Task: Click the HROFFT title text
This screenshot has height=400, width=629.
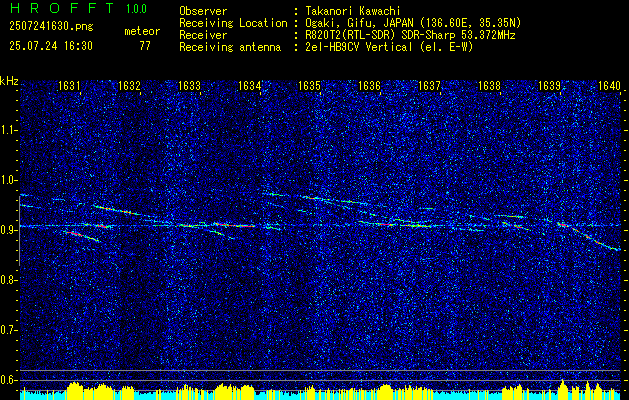Action: click(x=62, y=8)
